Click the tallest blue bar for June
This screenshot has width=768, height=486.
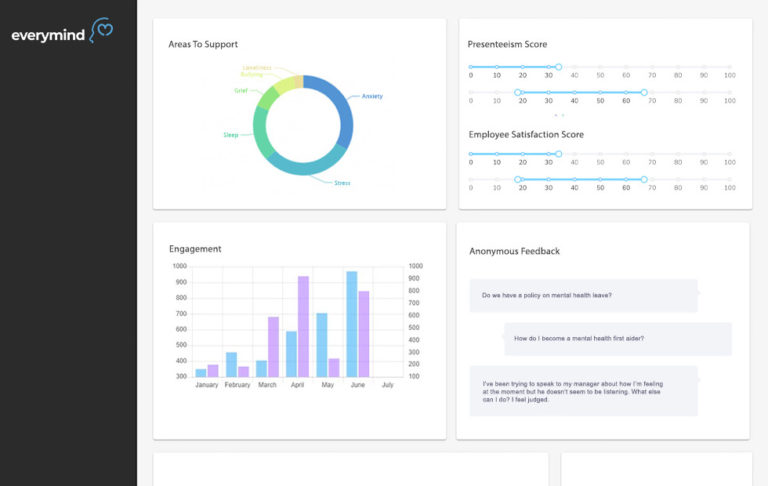[x=352, y=323]
